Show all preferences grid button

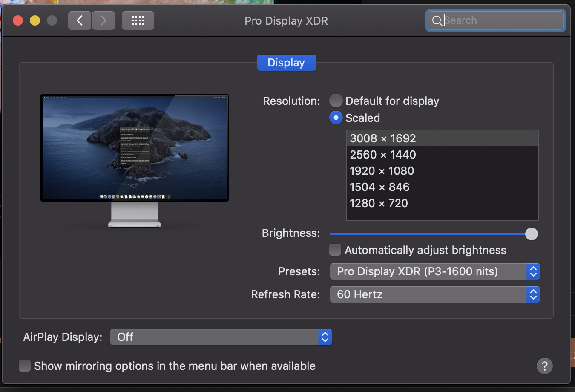pos(138,20)
